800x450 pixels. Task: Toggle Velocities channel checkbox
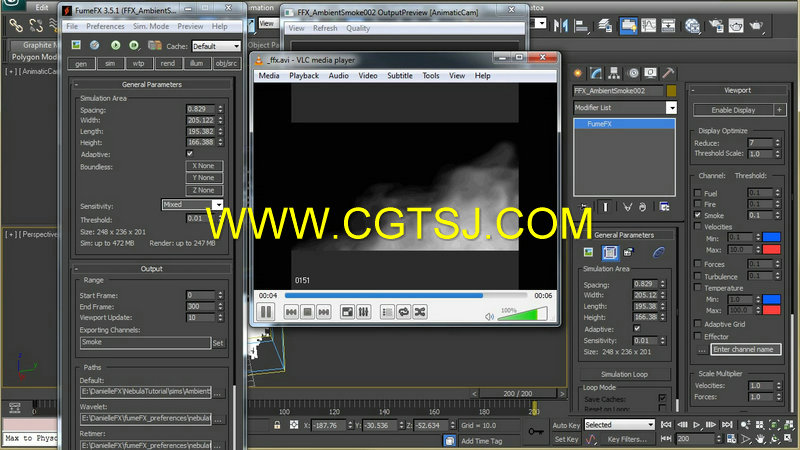[697, 226]
